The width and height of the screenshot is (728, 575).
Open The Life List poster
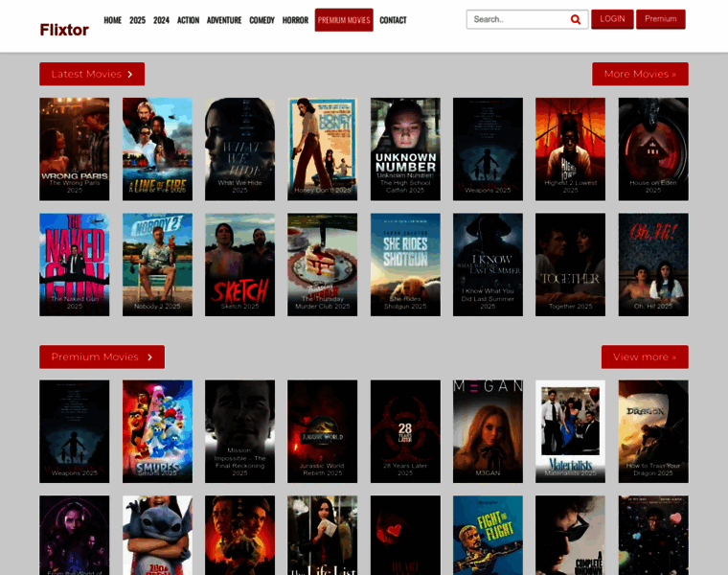[322, 535]
